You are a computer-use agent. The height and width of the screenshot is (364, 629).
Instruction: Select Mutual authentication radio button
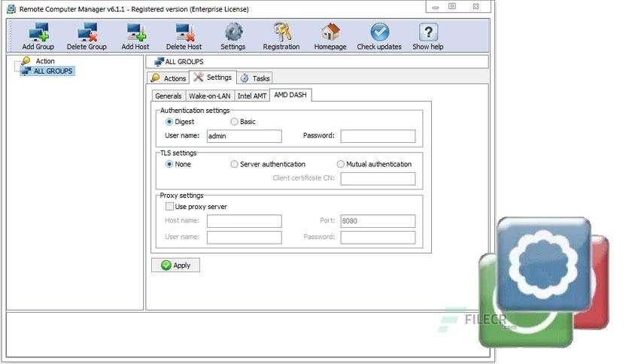[x=341, y=164]
